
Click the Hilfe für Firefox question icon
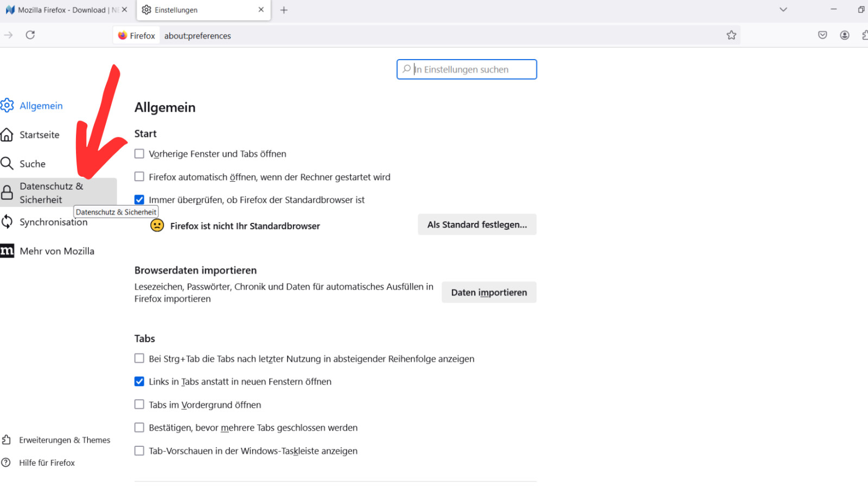click(x=6, y=463)
